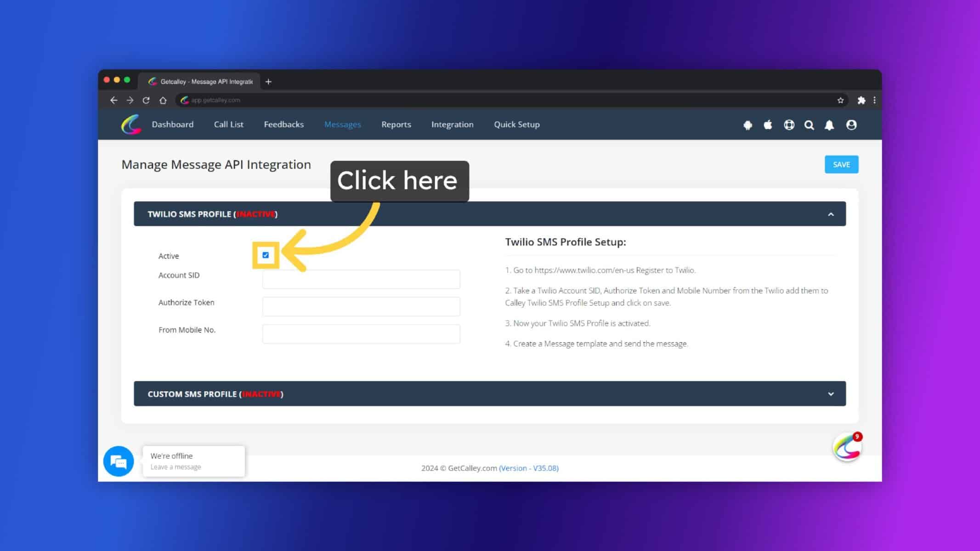Collapse the Twilio SMS Profile section

(831, 214)
